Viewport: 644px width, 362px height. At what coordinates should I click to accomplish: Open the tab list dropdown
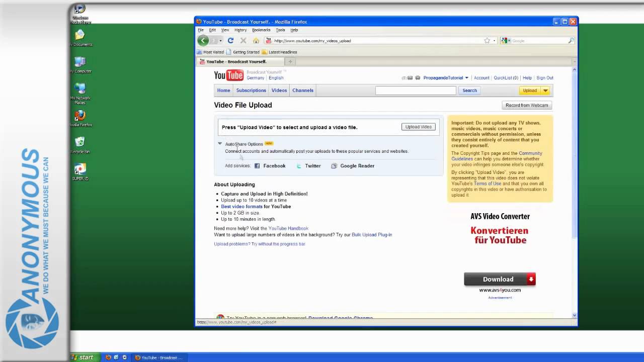pos(574,61)
